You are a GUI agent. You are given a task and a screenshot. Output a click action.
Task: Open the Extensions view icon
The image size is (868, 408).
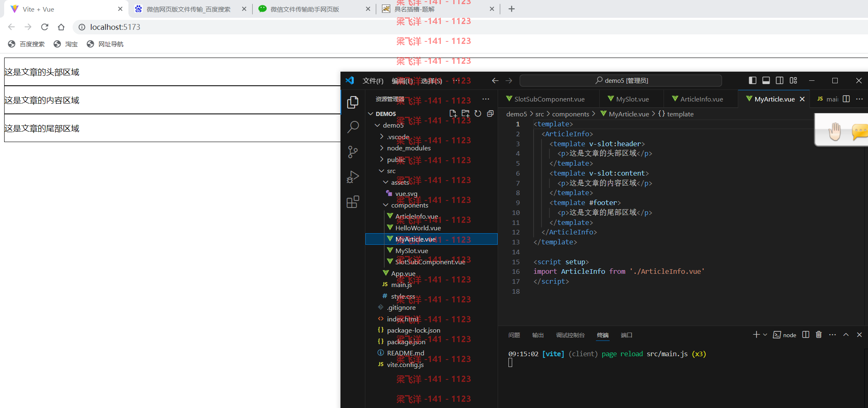353,202
